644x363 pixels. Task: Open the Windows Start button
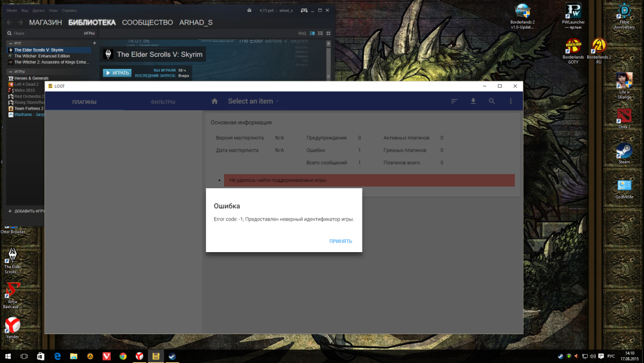pyautogui.click(x=8, y=357)
